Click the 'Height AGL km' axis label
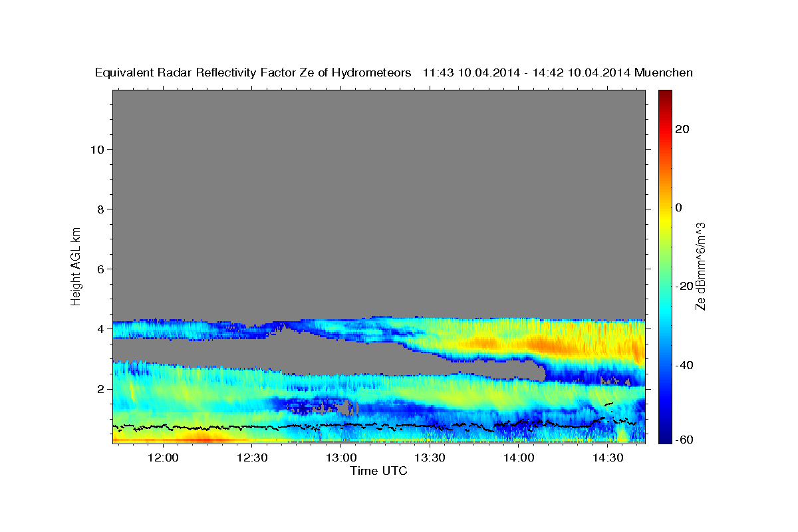This screenshot has height=532, width=798. [76, 265]
